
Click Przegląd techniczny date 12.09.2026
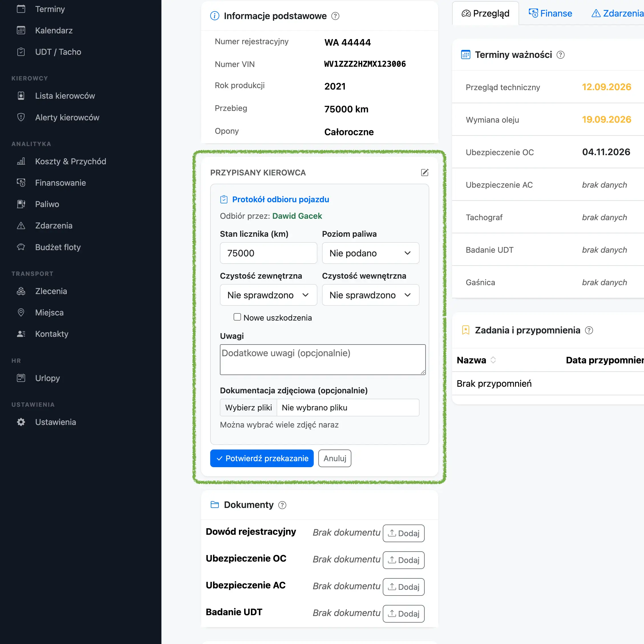(606, 87)
